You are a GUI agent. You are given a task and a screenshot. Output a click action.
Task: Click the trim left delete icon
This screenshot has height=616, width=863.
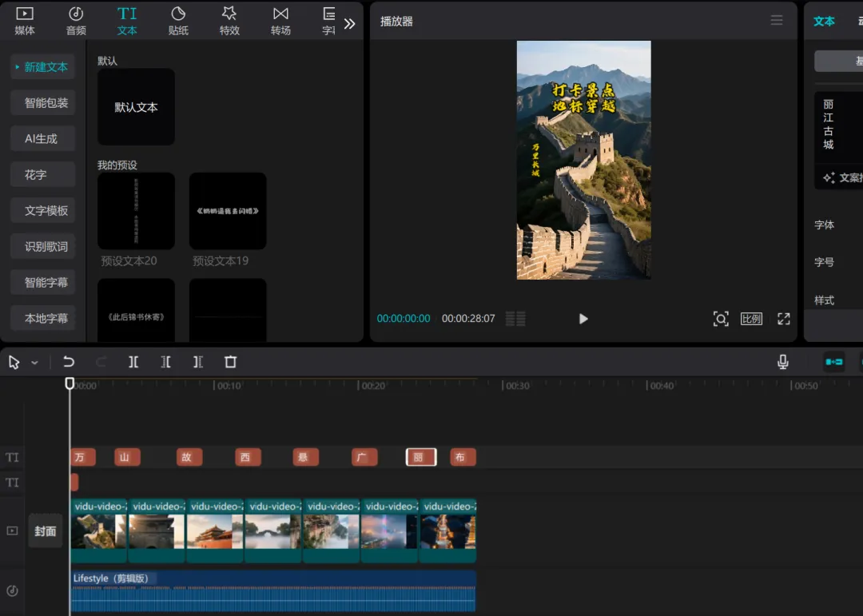pyautogui.click(x=165, y=362)
